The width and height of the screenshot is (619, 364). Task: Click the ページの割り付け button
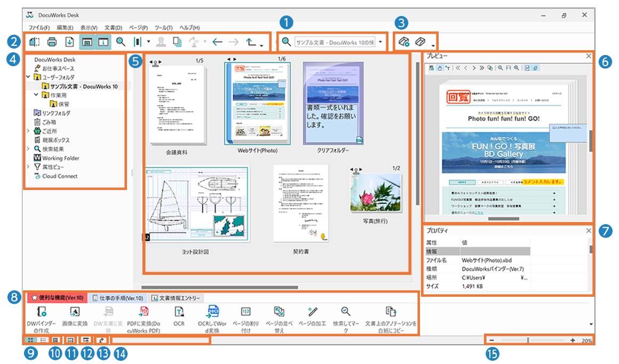pyautogui.click(x=245, y=319)
